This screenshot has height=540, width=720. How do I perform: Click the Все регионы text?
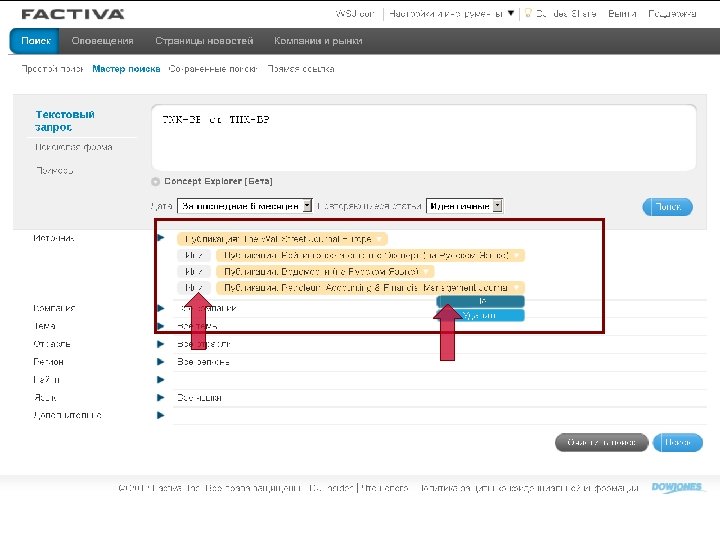click(x=203, y=362)
